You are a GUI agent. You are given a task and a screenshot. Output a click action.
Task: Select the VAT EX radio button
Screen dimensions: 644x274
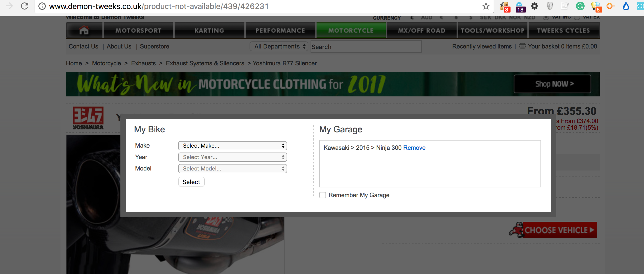pyautogui.click(x=577, y=17)
